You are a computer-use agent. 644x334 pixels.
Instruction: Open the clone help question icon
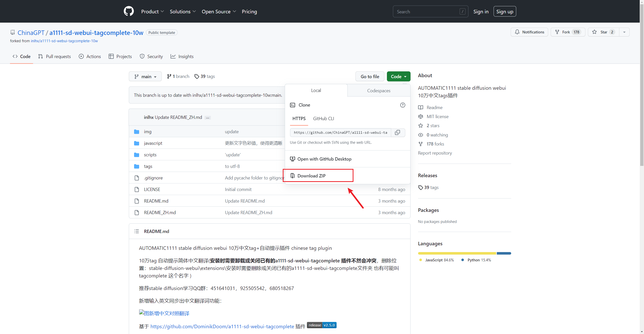[403, 105]
